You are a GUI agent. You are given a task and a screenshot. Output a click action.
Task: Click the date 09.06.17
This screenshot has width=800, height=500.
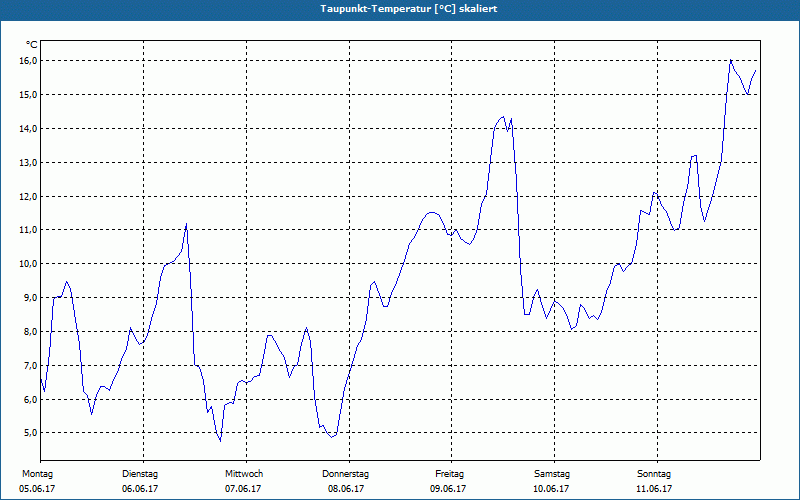(x=448, y=489)
